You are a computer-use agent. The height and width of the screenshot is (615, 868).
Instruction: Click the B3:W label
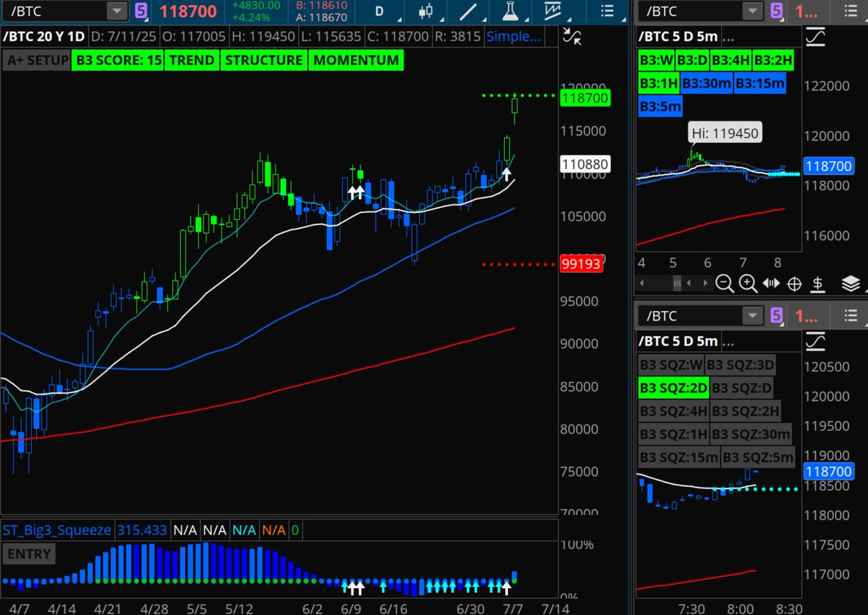pyautogui.click(x=656, y=61)
